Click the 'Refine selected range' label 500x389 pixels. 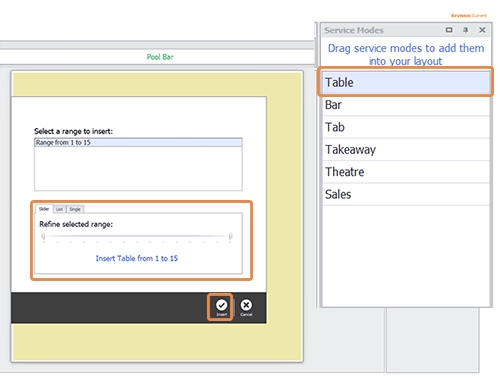point(76,224)
